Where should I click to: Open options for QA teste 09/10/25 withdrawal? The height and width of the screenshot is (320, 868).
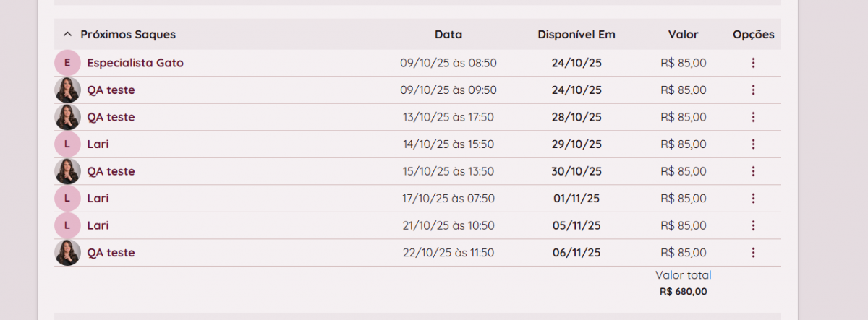coord(753,90)
